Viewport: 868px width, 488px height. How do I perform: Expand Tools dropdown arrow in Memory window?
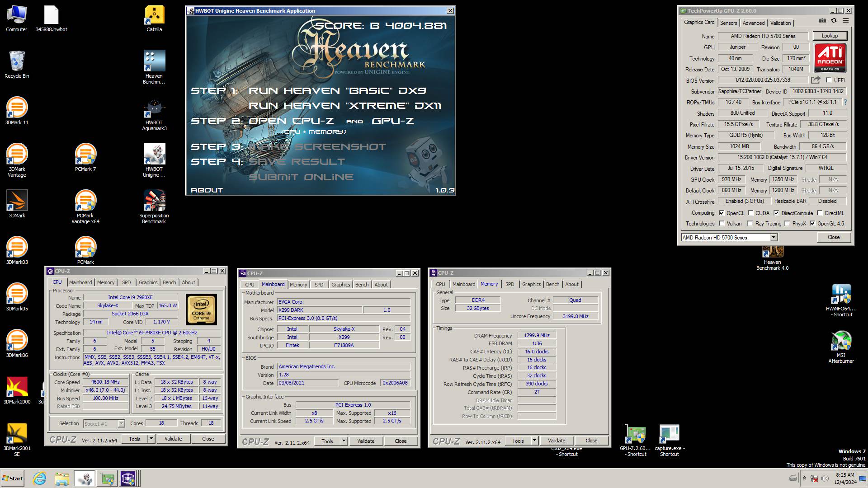click(534, 441)
